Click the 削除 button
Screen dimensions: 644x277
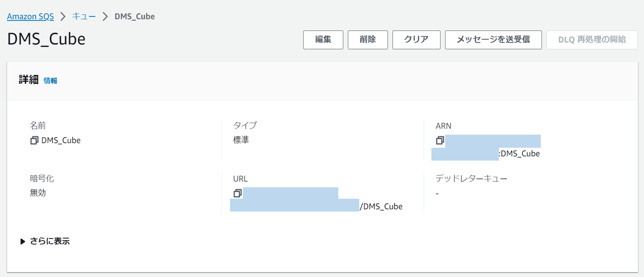368,40
